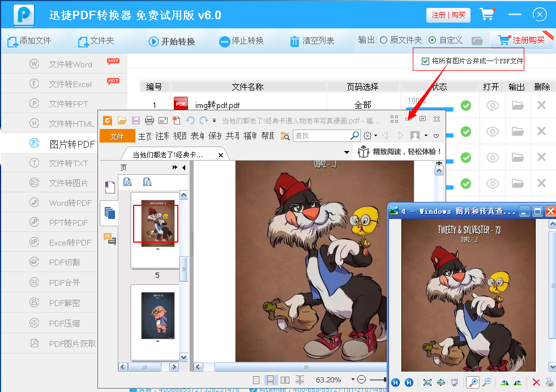Select 文件转Excel in the sidebar
This screenshot has height=392, width=556.
point(64,84)
